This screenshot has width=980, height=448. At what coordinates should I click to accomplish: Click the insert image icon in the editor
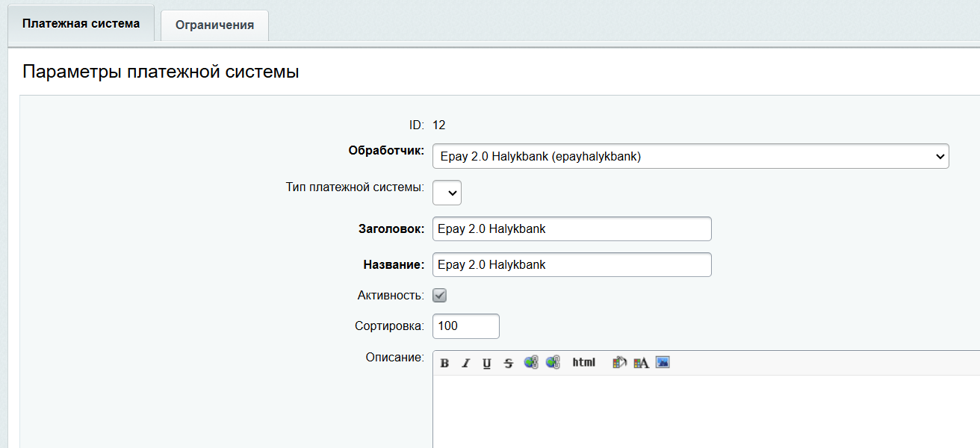coord(663,363)
